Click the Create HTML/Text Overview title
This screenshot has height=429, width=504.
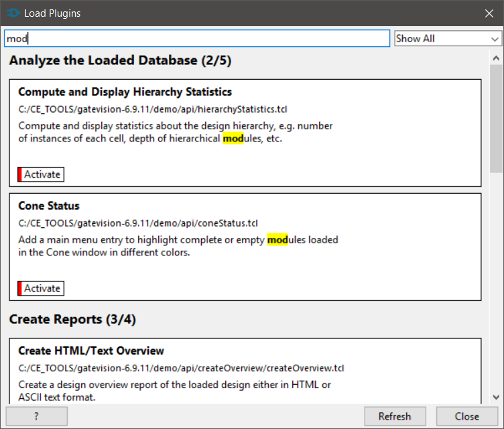[x=91, y=351]
